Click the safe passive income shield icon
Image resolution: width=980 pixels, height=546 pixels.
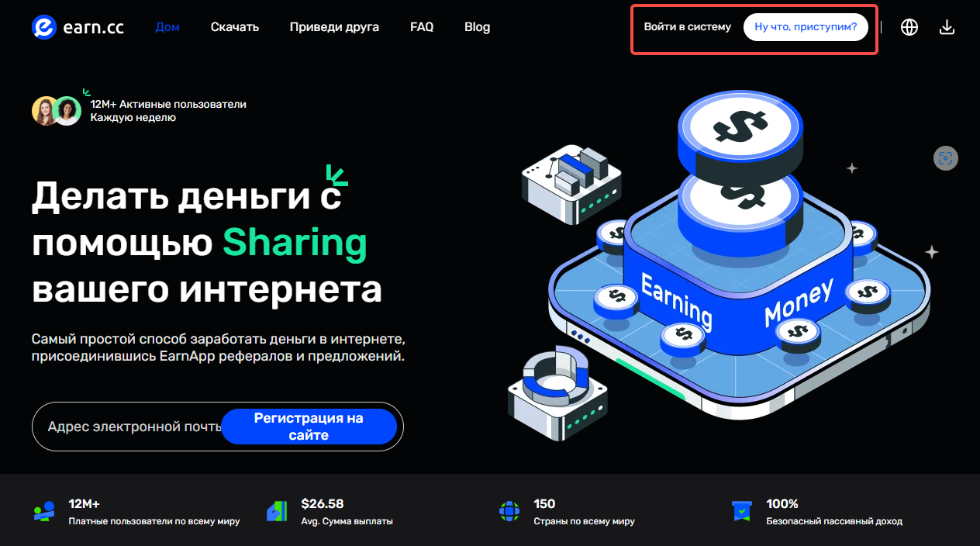coord(742,511)
